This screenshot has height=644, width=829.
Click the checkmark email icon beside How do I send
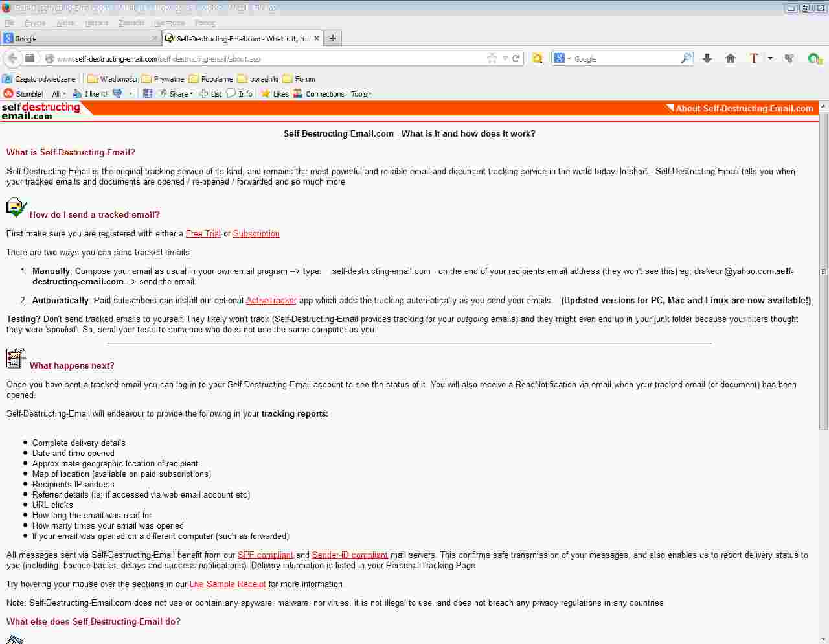pyautogui.click(x=16, y=207)
